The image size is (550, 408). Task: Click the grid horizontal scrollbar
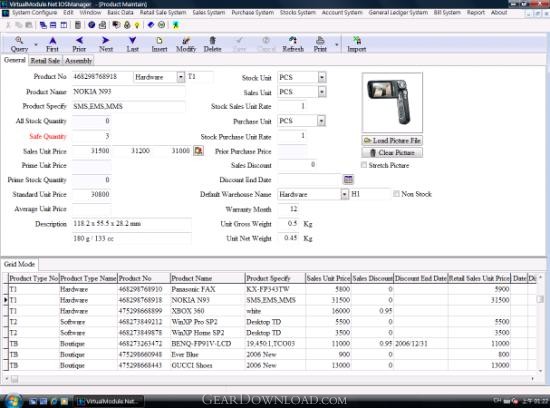click(x=270, y=379)
